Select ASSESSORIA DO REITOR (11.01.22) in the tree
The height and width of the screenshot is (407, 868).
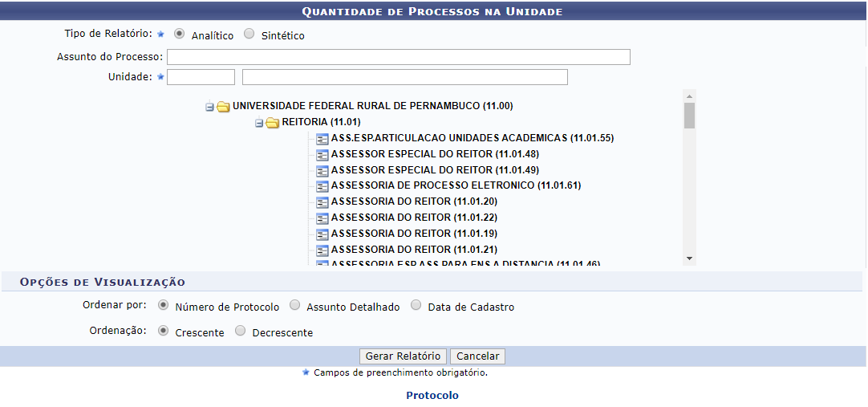[x=414, y=218]
